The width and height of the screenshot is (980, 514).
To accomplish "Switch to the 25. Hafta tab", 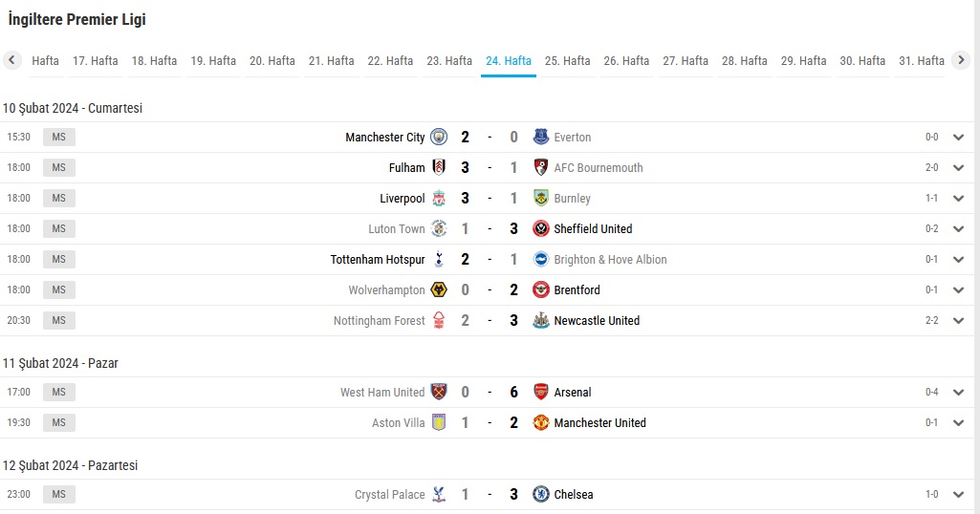I will pyautogui.click(x=568, y=61).
